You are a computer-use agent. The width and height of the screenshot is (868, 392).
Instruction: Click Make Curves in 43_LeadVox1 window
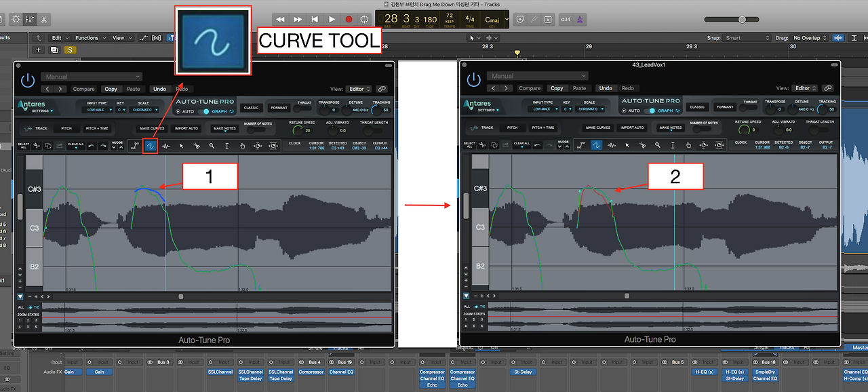597,127
